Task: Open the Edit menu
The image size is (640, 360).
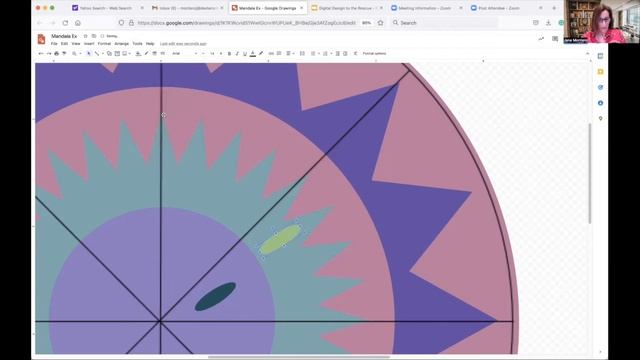Action: (64, 44)
